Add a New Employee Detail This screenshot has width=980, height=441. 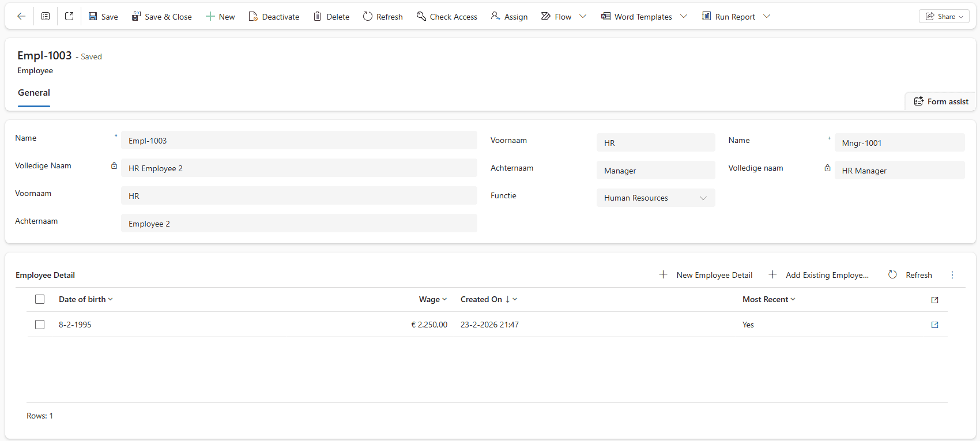(x=706, y=275)
